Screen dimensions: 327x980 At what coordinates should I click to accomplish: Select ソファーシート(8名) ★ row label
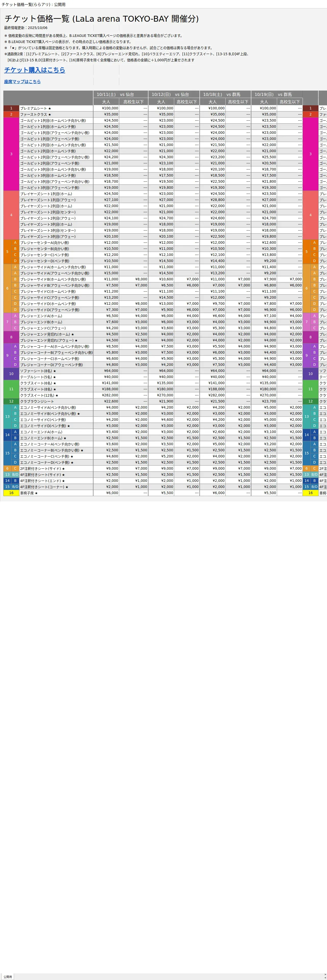56,371
